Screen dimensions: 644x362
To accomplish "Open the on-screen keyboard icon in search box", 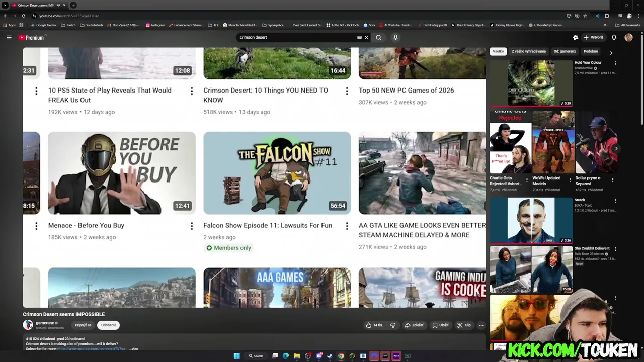I will (359, 37).
